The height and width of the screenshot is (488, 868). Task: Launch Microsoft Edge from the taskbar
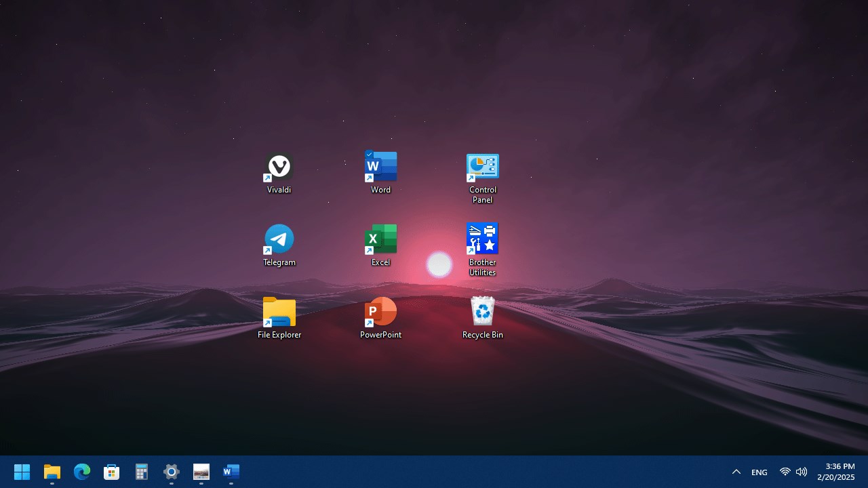[82, 472]
